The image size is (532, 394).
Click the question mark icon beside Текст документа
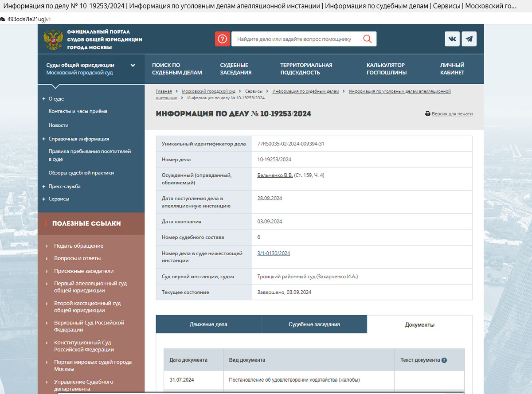pos(444,360)
